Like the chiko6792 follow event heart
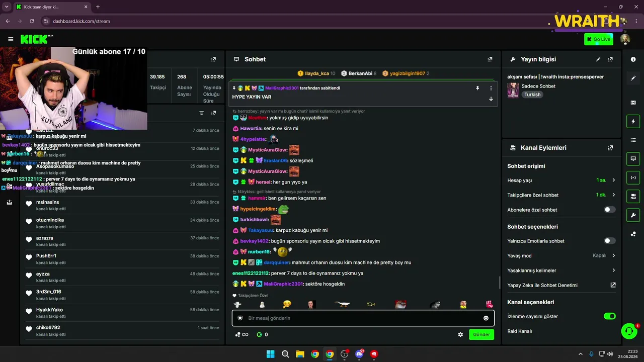The height and width of the screenshot is (362, 644). 29,330
